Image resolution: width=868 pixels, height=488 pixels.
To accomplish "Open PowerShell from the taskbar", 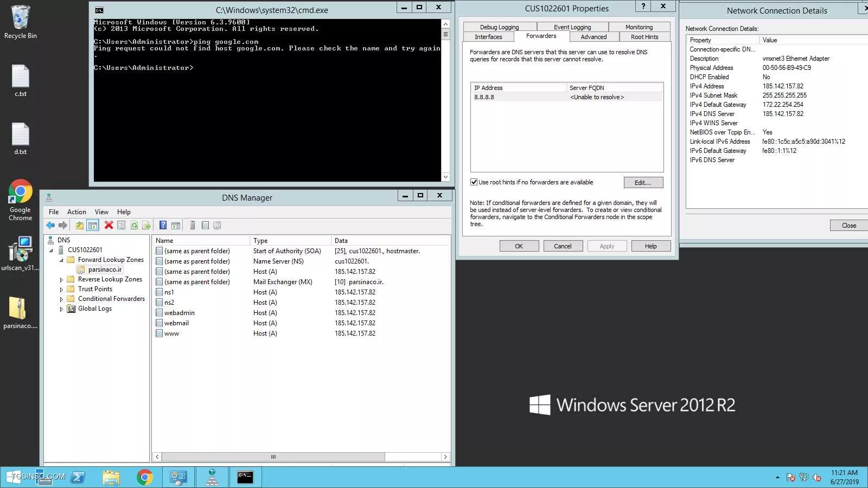I will click(x=78, y=477).
